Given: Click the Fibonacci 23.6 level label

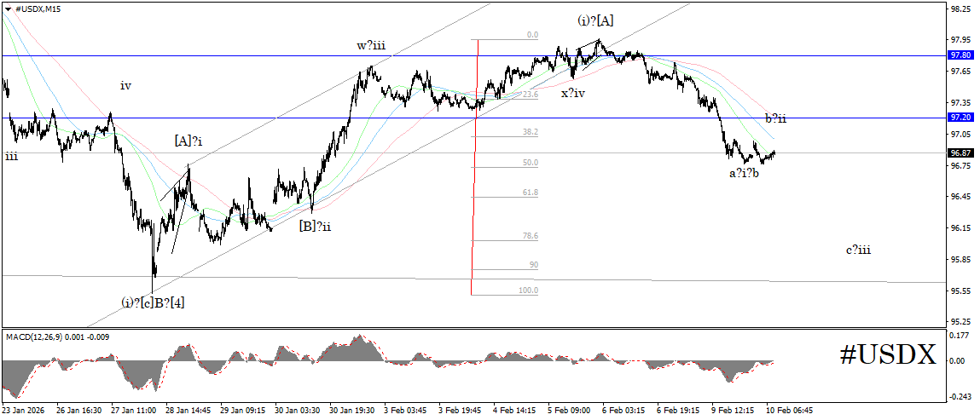Looking at the screenshot, I should 531,95.
